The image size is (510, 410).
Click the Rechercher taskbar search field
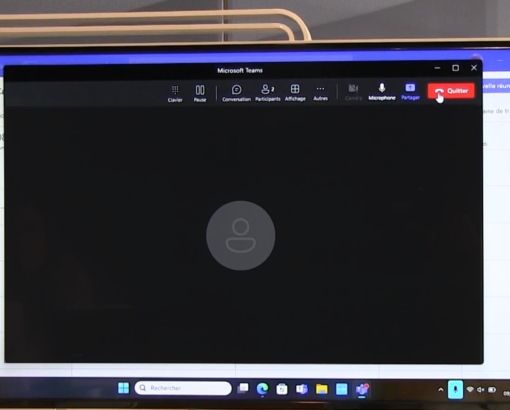183,388
